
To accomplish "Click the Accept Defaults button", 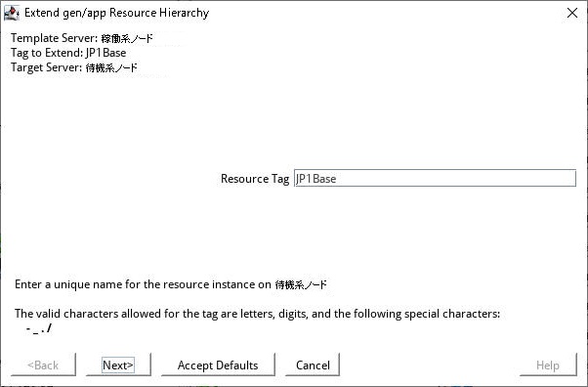I will pos(218,365).
